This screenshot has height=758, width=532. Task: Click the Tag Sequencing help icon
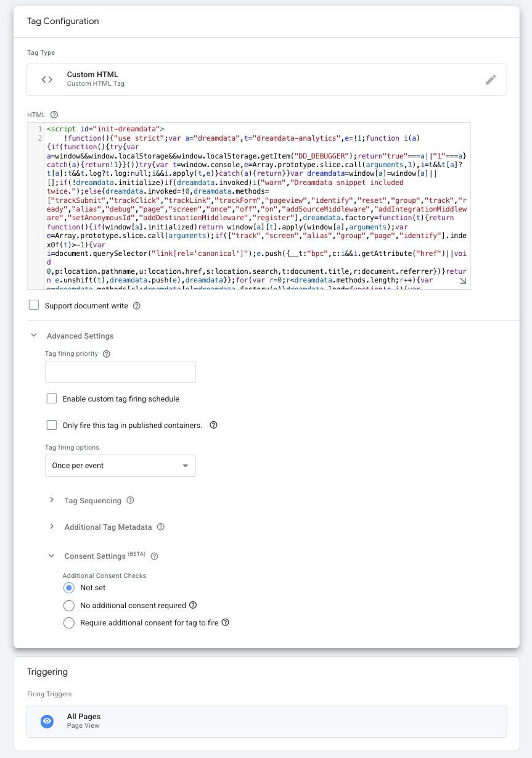point(129,500)
